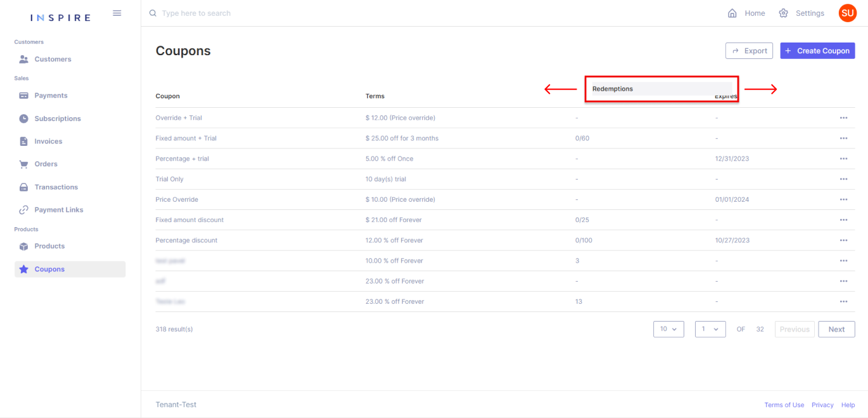Screen dimensions: 868x418
Task: Click the INSPIRE logo
Action: click(60, 18)
